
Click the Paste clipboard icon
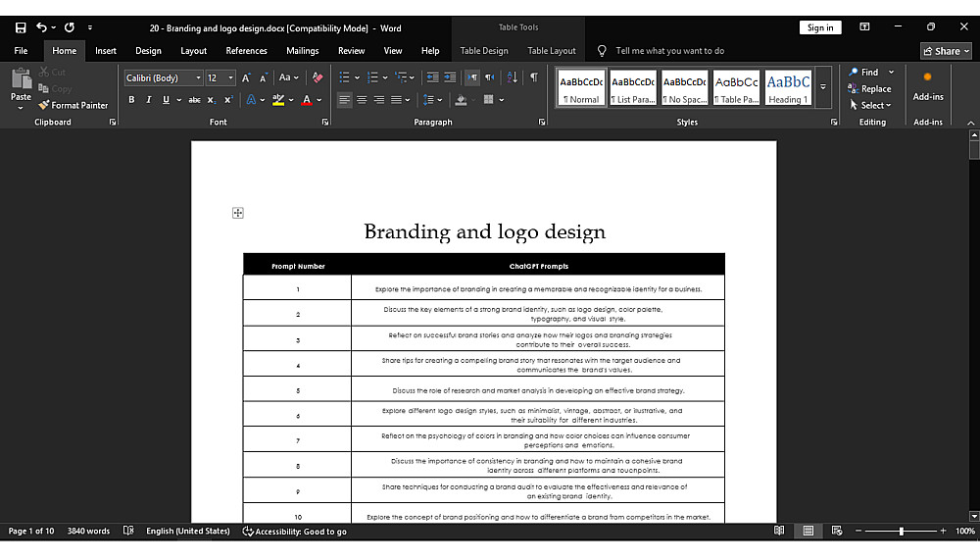(x=21, y=78)
